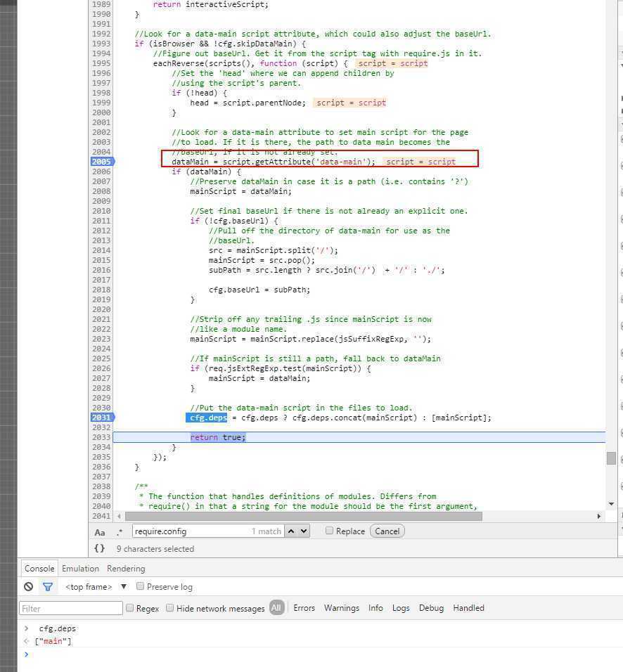
Task: Select the All log level filter
Action: (x=276, y=608)
